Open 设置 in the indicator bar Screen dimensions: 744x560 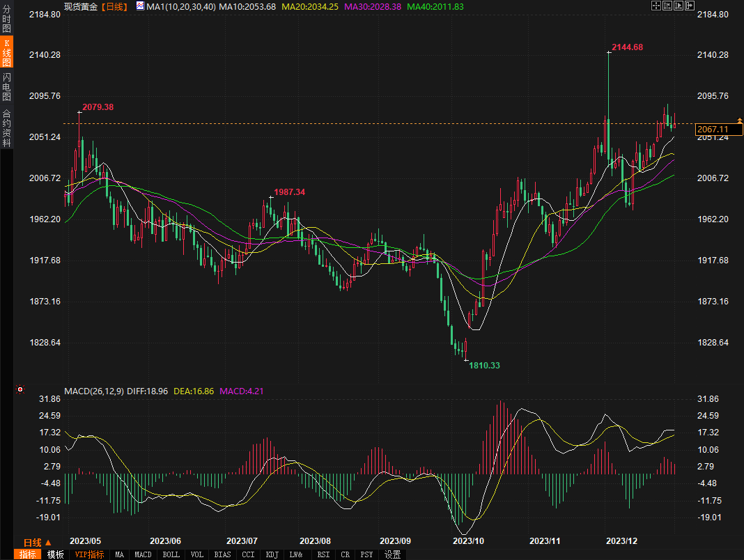point(393,554)
